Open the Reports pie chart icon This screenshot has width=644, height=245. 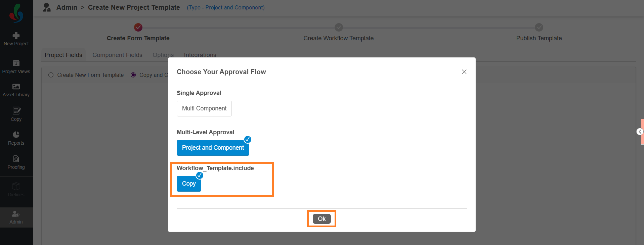pos(16,135)
